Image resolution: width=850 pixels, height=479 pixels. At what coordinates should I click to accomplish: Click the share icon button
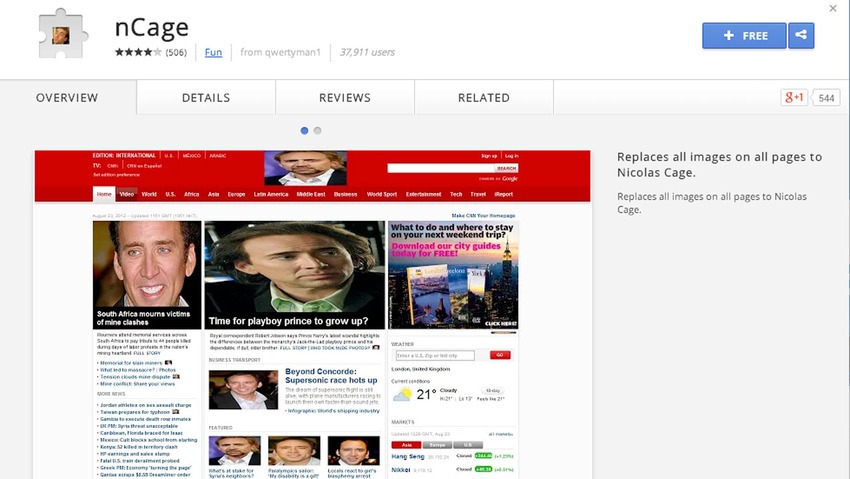pyautogui.click(x=801, y=36)
